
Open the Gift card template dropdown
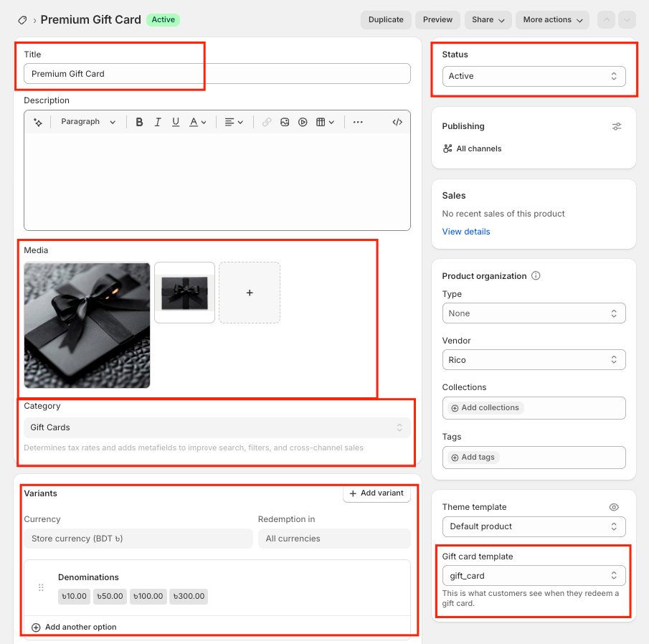click(534, 576)
